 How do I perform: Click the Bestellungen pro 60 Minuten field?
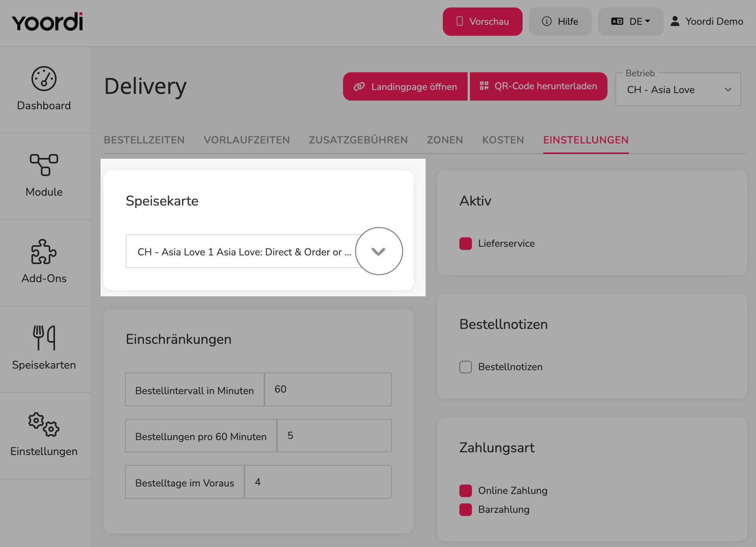pyautogui.click(x=334, y=436)
